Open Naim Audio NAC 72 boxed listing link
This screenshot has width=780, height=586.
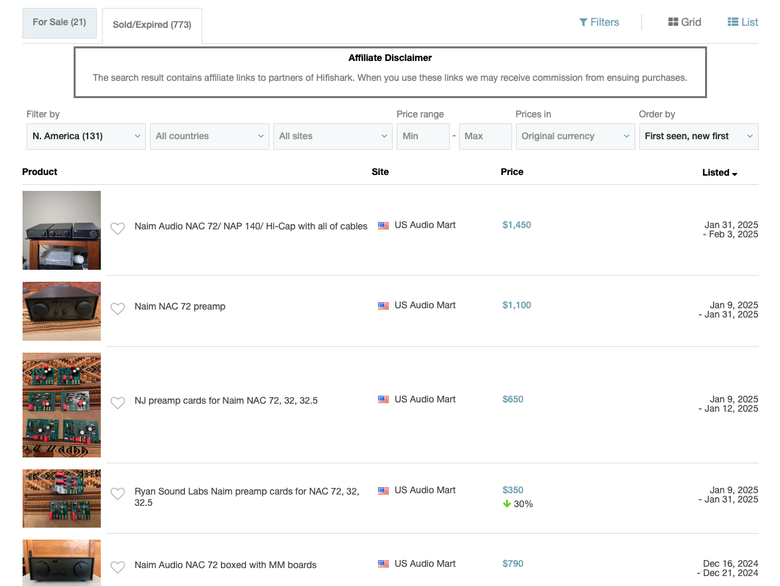pos(225,565)
